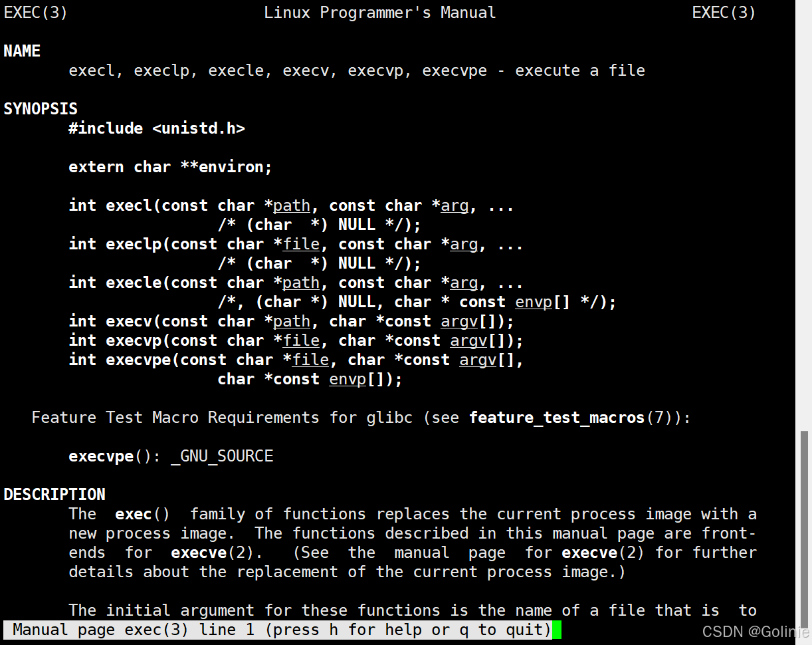Click the SYNOPSIS section heading
The image size is (812, 645).
click(41, 109)
